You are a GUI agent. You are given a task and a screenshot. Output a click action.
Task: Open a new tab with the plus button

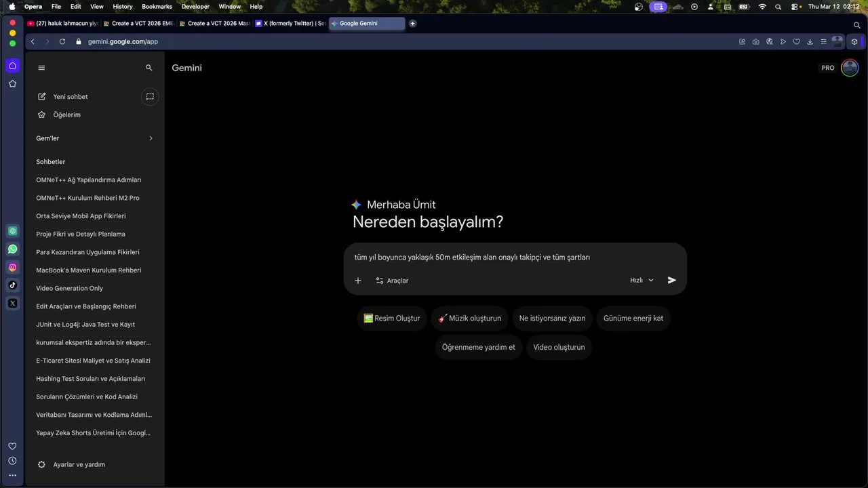(412, 23)
